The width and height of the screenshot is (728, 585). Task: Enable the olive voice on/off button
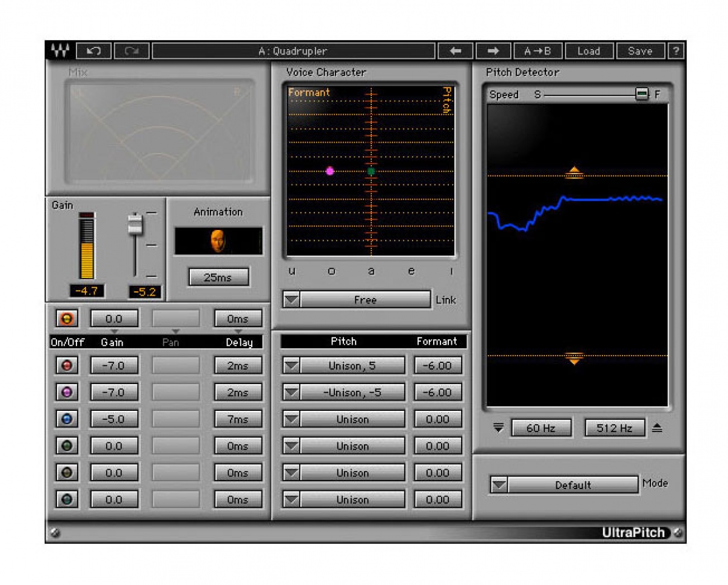click(67, 473)
